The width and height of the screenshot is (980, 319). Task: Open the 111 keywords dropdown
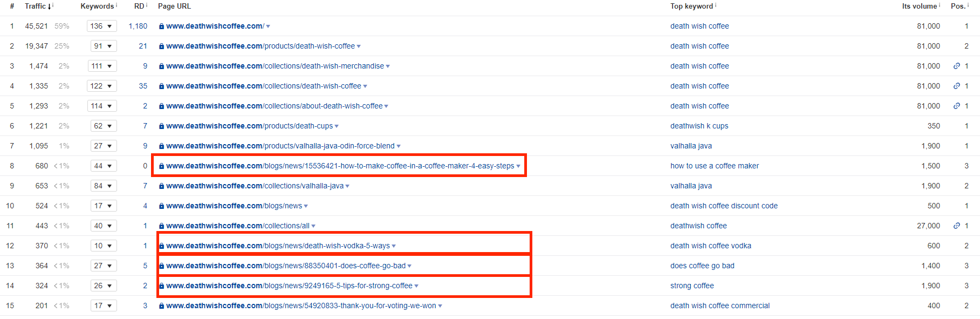pyautogui.click(x=102, y=66)
